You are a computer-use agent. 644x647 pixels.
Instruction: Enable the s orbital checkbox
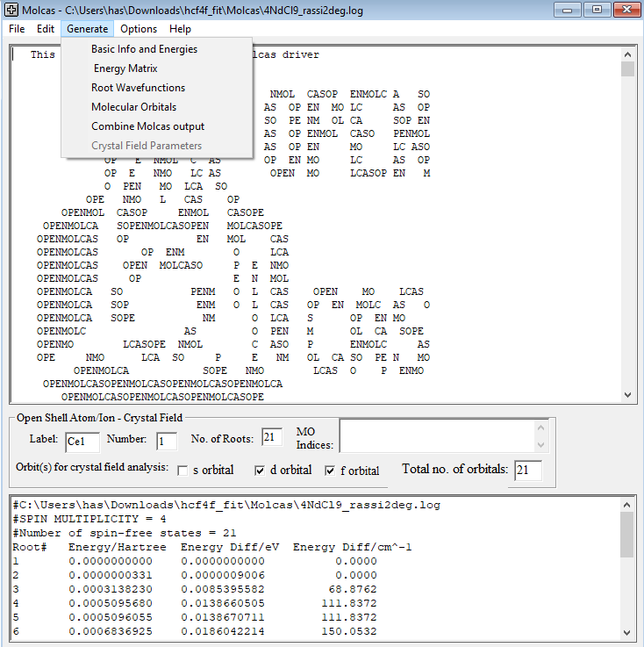[x=182, y=471]
